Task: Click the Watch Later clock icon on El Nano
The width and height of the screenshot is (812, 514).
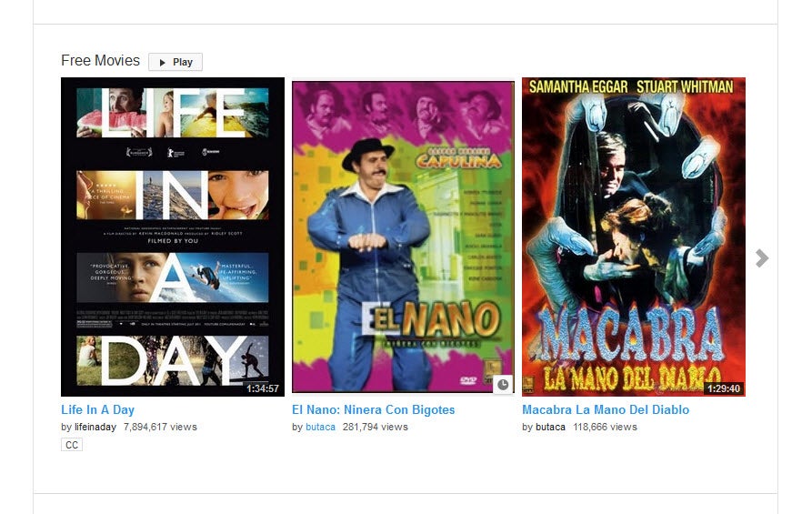Action: click(x=503, y=385)
